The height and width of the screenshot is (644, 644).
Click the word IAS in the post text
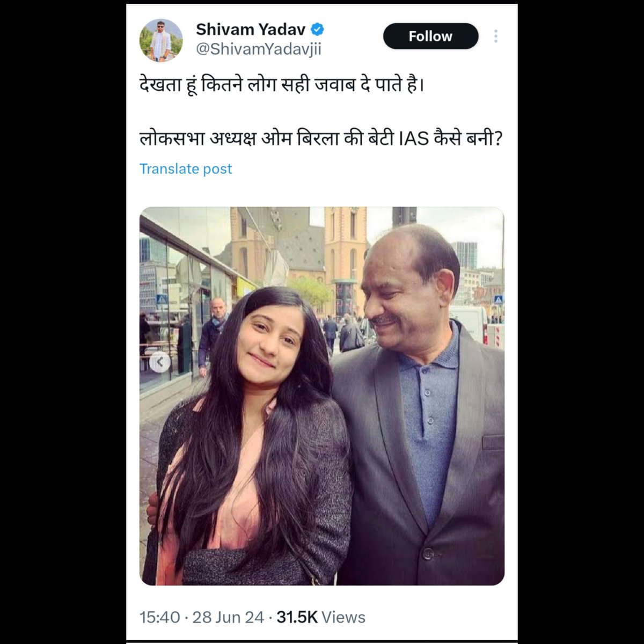click(x=414, y=140)
